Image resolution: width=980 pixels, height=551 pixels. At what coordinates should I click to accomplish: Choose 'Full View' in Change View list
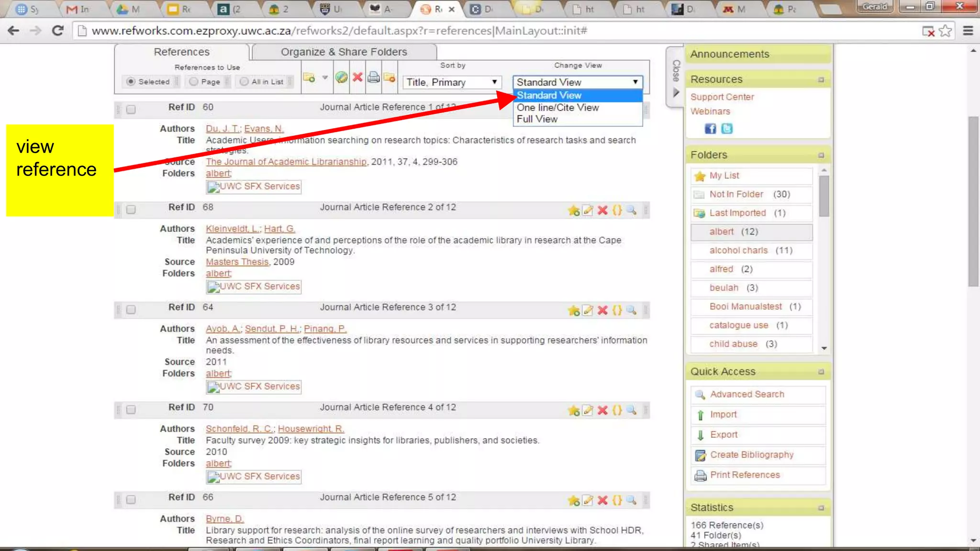(x=537, y=119)
